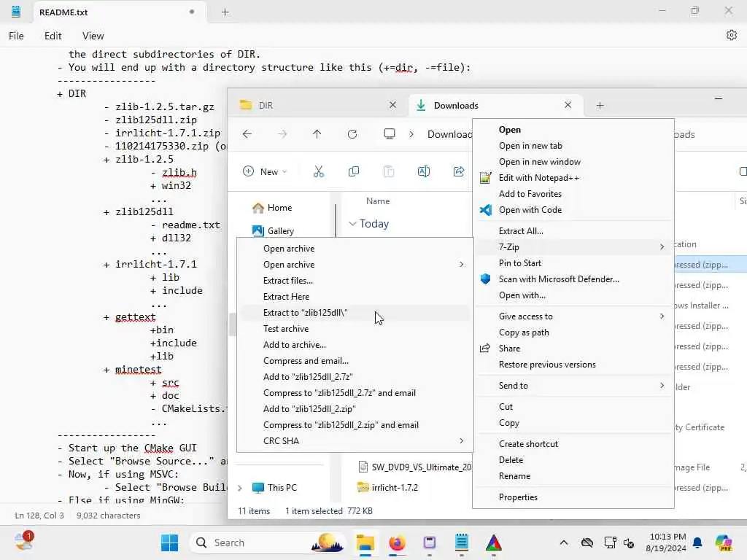Choose Extract to "zlib125dll\" in 7-Zip menu
The height and width of the screenshot is (560, 747).
coord(355,313)
